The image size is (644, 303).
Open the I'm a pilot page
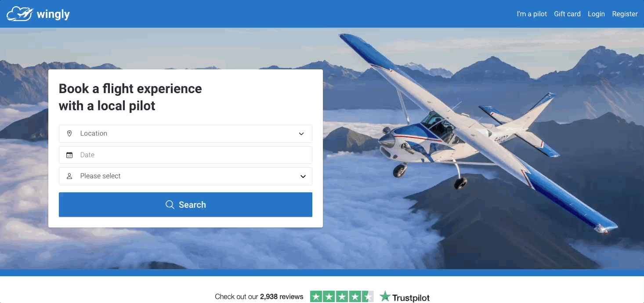pos(532,14)
